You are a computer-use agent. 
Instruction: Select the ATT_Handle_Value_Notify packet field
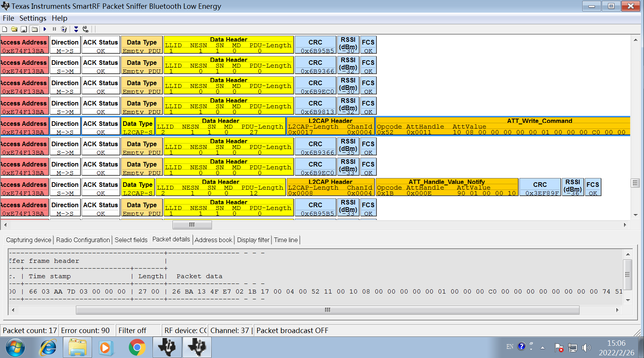447,187
